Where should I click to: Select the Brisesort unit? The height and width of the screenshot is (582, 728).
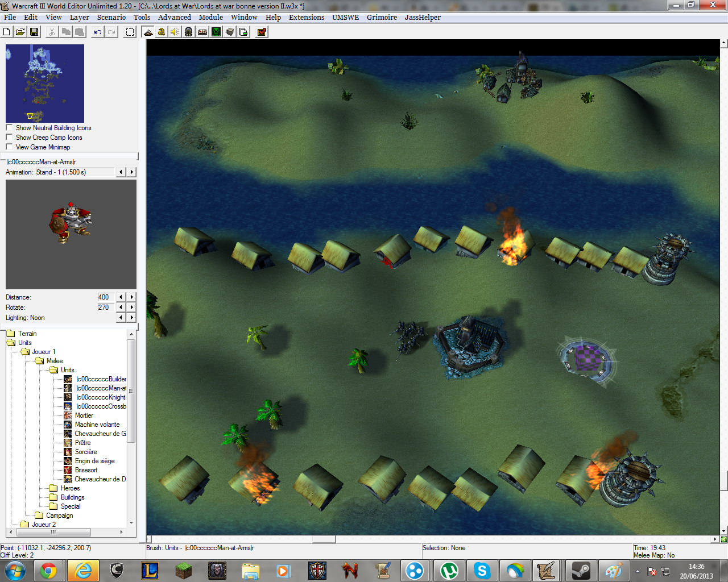click(x=86, y=470)
